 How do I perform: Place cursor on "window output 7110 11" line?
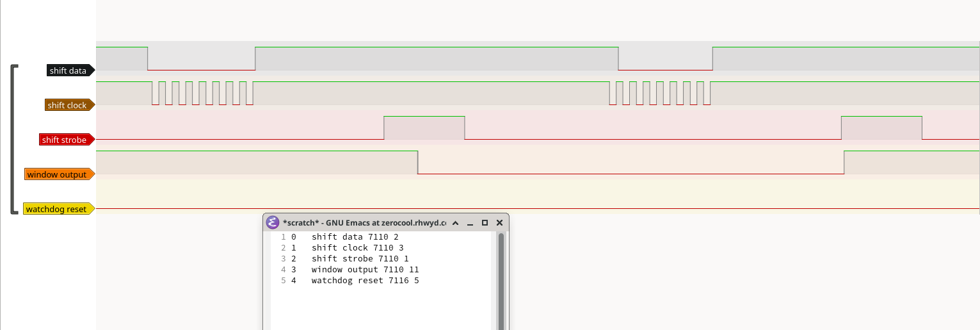click(x=365, y=270)
